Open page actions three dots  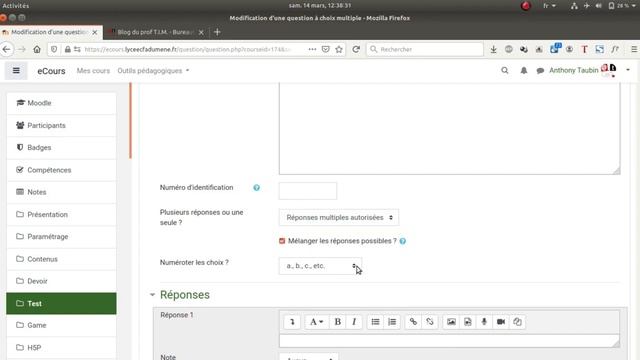click(x=312, y=49)
